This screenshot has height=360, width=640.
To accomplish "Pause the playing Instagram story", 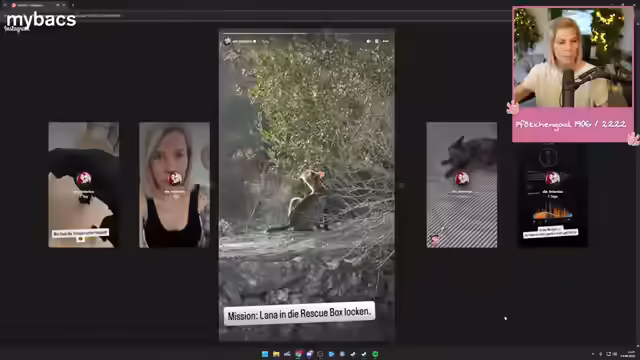I will (x=377, y=41).
